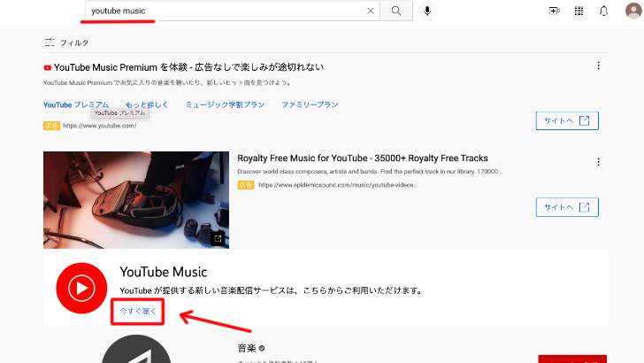Click the YouTube プレミアム link
This screenshot has height=363, width=644.
76,104
